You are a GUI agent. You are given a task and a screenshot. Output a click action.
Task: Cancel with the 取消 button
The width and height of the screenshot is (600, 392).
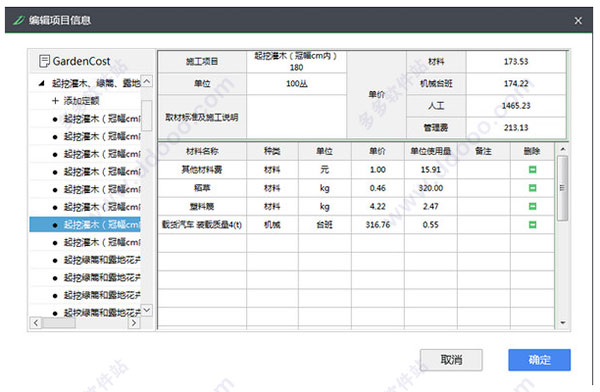pos(451,360)
